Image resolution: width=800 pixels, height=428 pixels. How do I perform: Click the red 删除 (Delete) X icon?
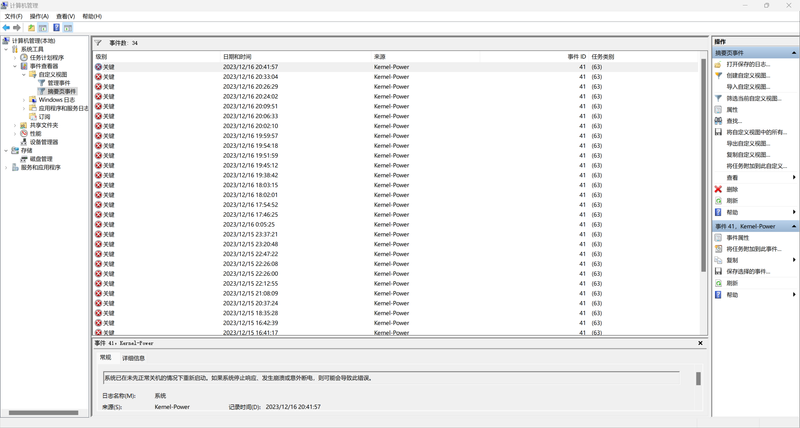click(x=718, y=189)
